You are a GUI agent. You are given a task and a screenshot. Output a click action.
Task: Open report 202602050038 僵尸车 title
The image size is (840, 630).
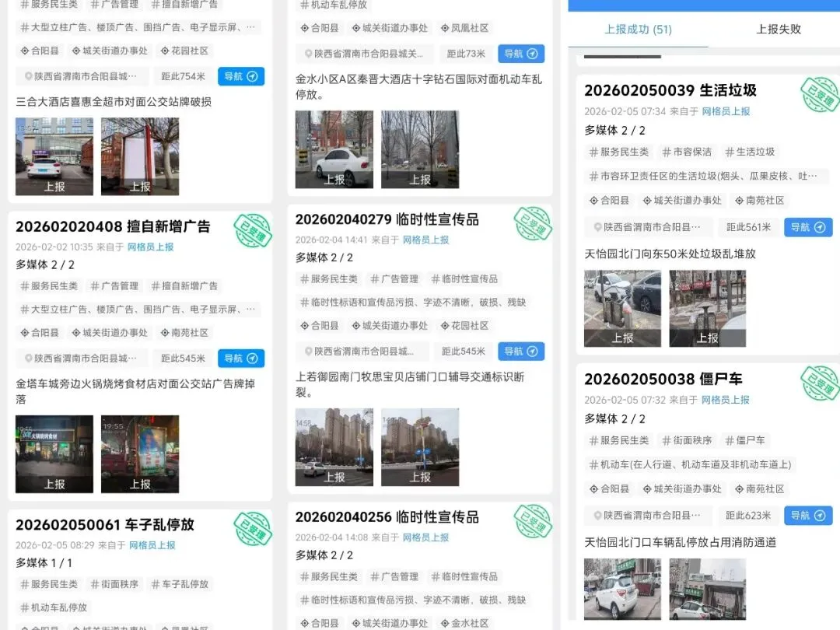[x=663, y=380]
